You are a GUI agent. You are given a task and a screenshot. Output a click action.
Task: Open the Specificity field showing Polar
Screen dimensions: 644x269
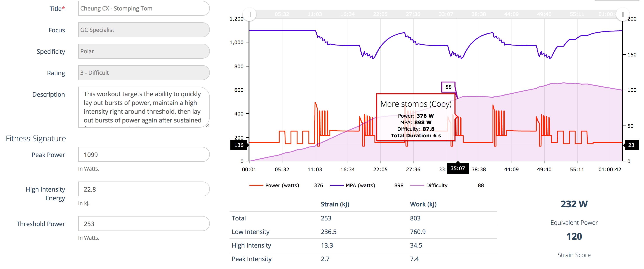tap(144, 51)
